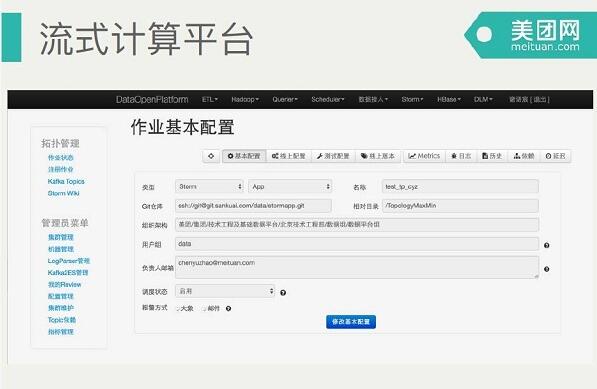Open the bug icon 日志 tab
597x389 pixels.
click(x=461, y=156)
